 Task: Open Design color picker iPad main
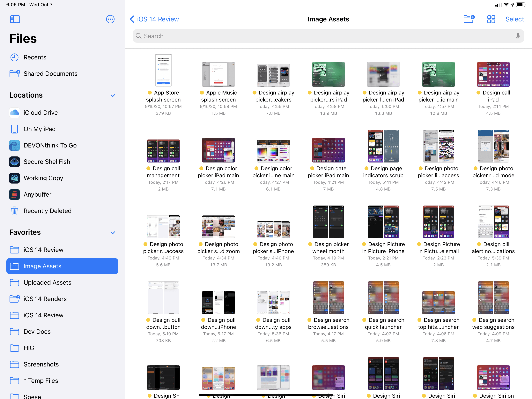point(218,150)
